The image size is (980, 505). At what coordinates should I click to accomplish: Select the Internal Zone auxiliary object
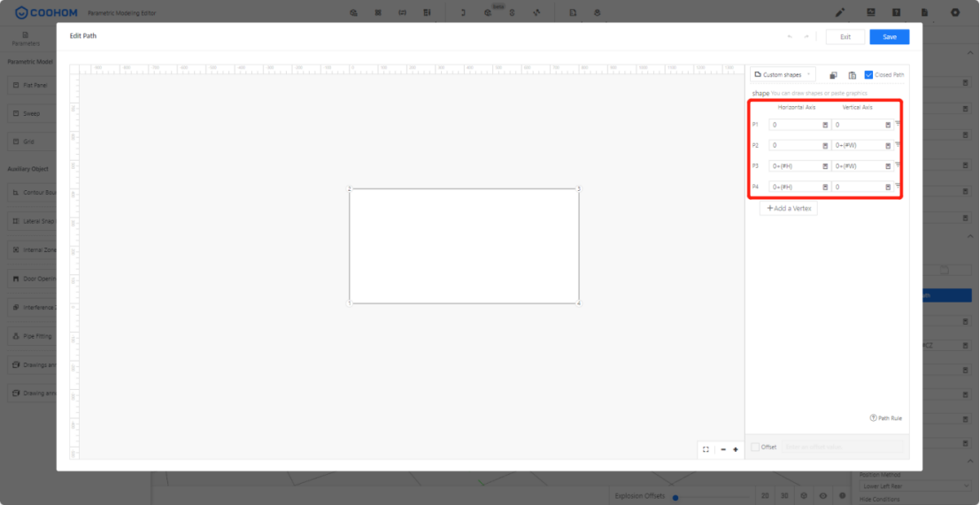(x=31, y=249)
